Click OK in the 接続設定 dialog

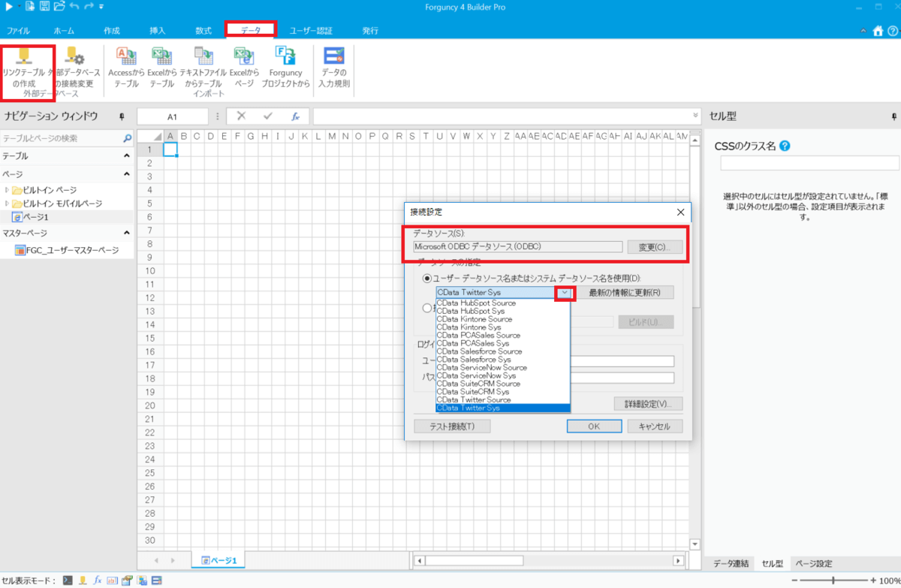click(x=594, y=427)
